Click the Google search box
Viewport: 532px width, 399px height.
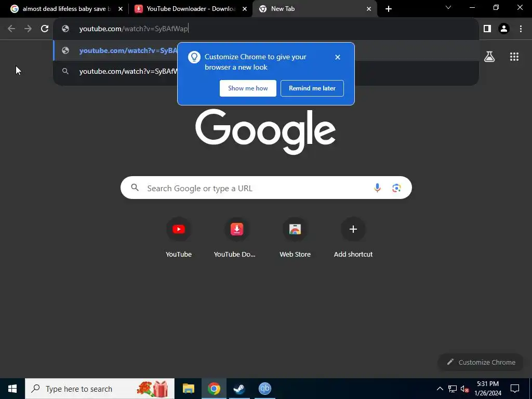[x=266, y=188]
